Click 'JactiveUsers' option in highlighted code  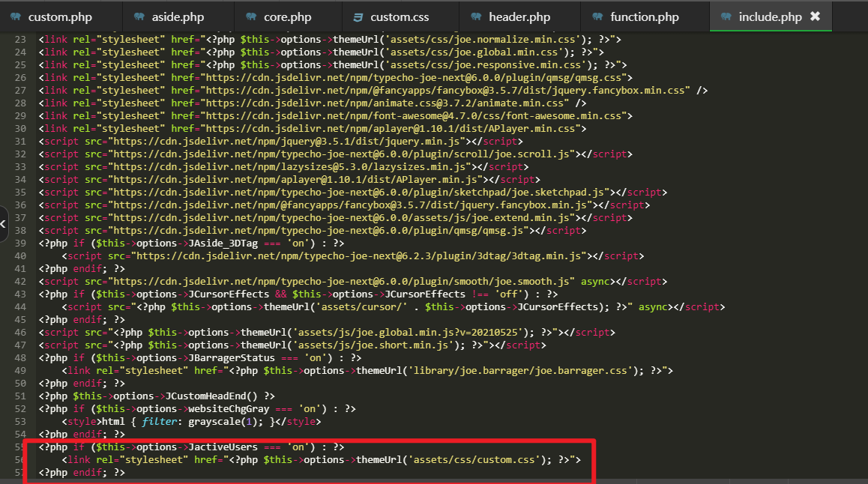(x=223, y=447)
